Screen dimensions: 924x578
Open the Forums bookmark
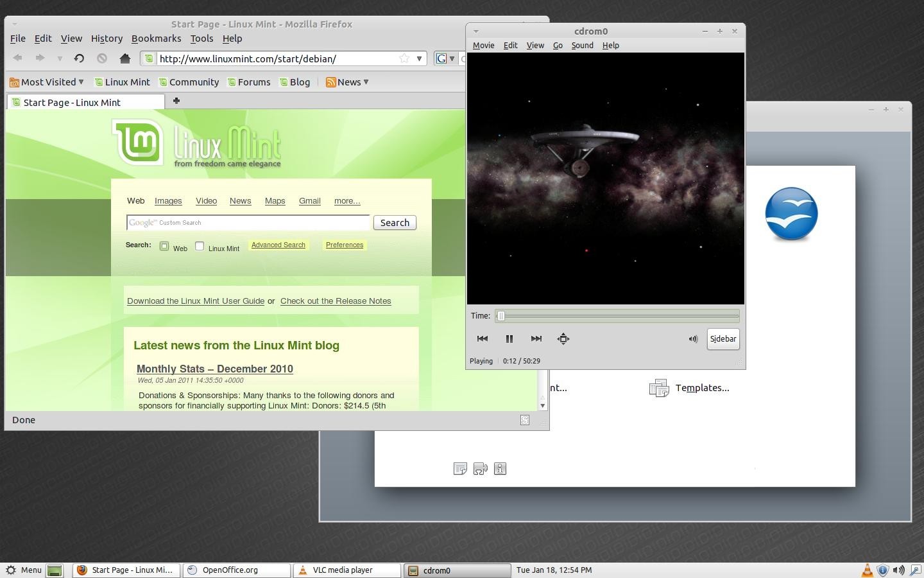pos(249,82)
